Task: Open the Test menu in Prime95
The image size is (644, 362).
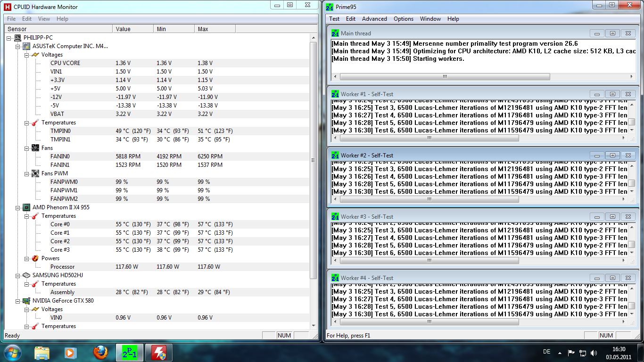Action: [x=334, y=19]
